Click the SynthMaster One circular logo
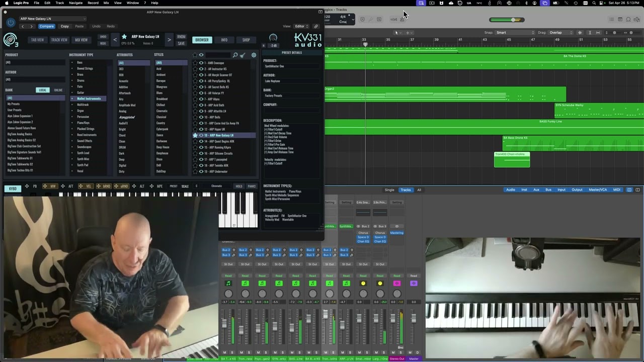The width and height of the screenshot is (644, 362). [x=10, y=40]
